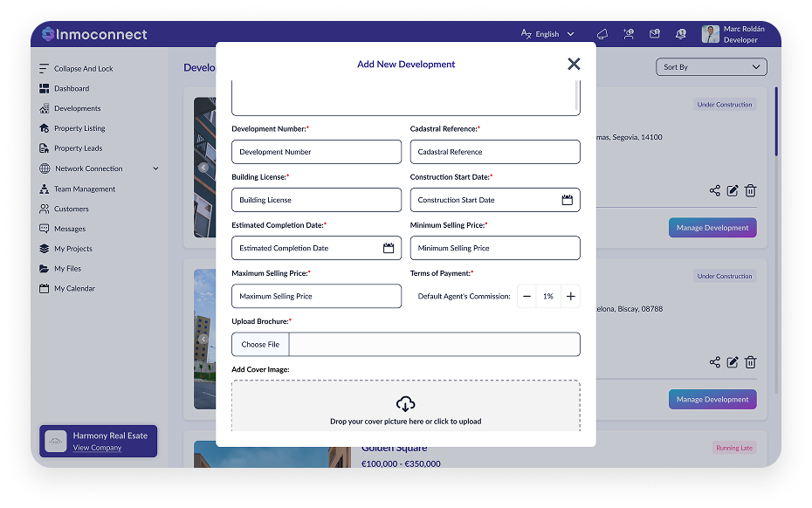Edit the Biscay development
The width and height of the screenshot is (812, 508).
tap(733, 362)
